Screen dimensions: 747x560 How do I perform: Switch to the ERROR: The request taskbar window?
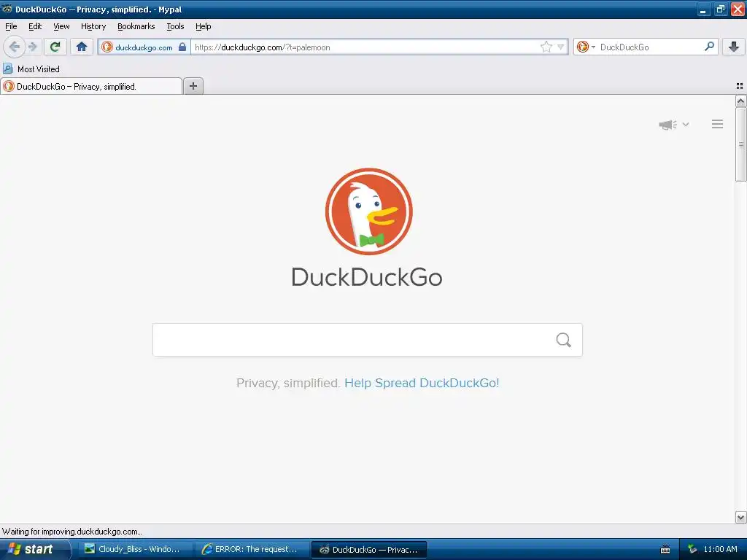tap(251, 549)
